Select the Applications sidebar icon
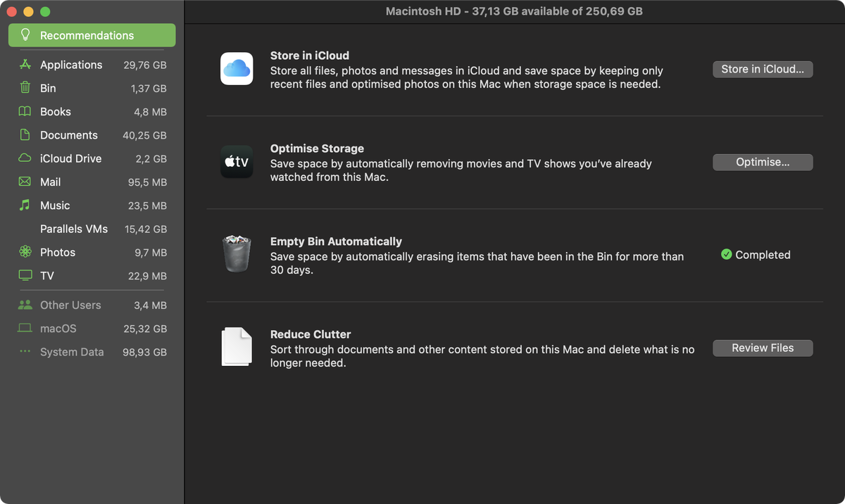This screenshot has width=845, height=504. 25,65
